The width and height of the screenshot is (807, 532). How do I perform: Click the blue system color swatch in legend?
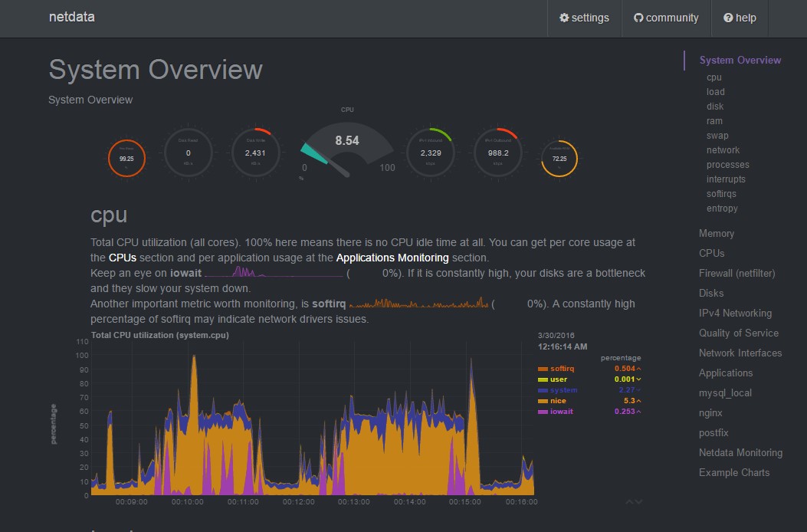543,390
